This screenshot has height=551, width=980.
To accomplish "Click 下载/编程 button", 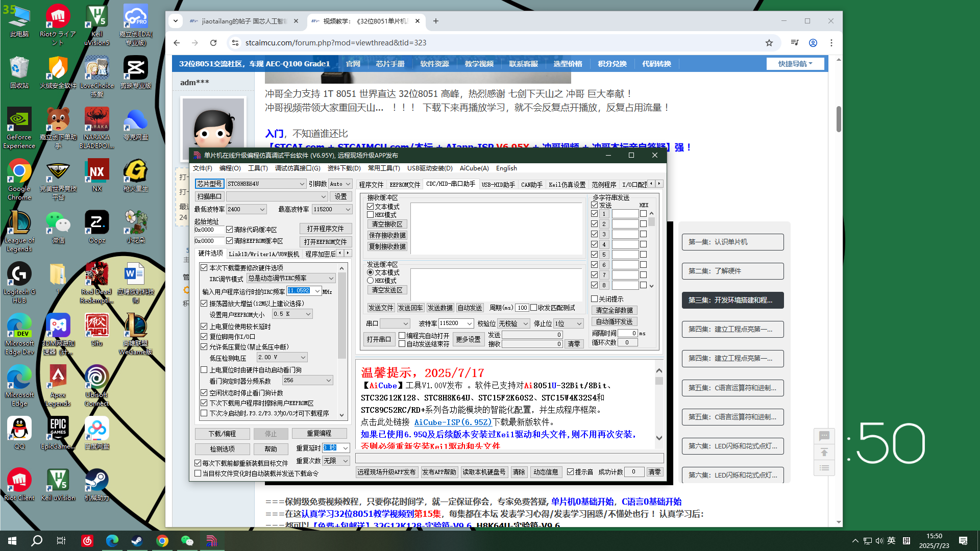I will (x=223, y=434).
